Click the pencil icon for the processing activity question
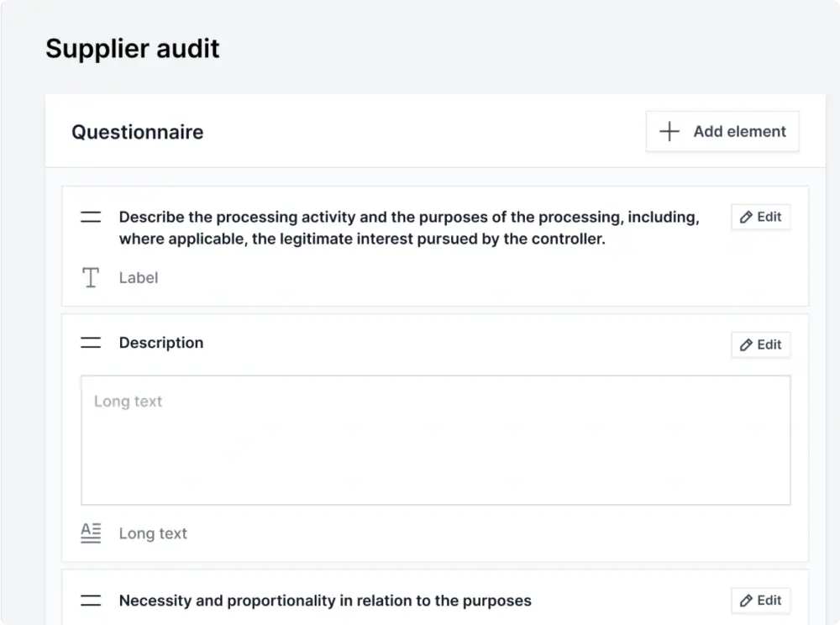840x625 pixels. [746, 218]
